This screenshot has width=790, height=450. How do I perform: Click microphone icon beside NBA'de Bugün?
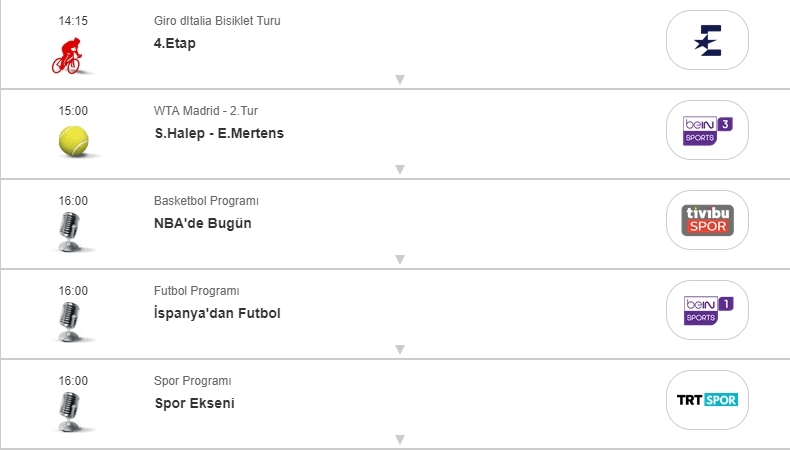[70, 232]
